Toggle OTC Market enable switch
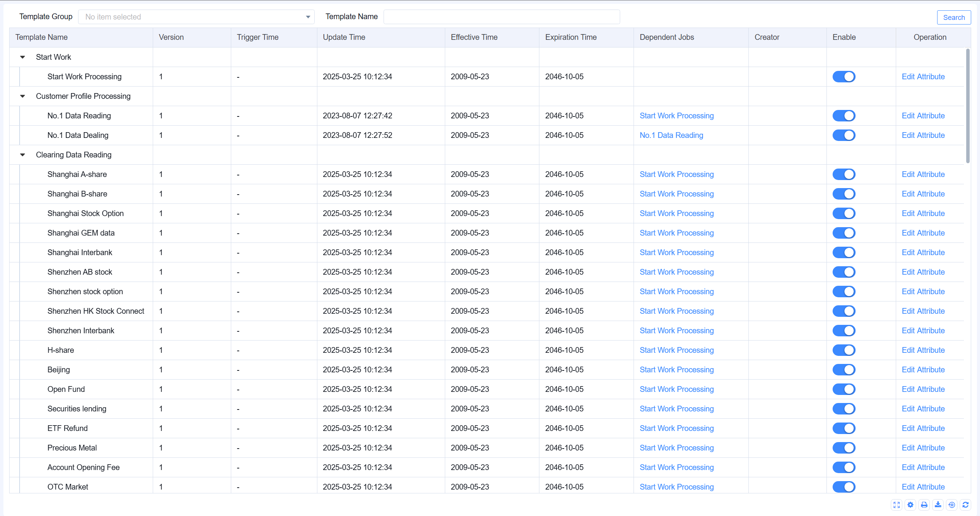Screen dimensions: 980x516 coord(844,487)
